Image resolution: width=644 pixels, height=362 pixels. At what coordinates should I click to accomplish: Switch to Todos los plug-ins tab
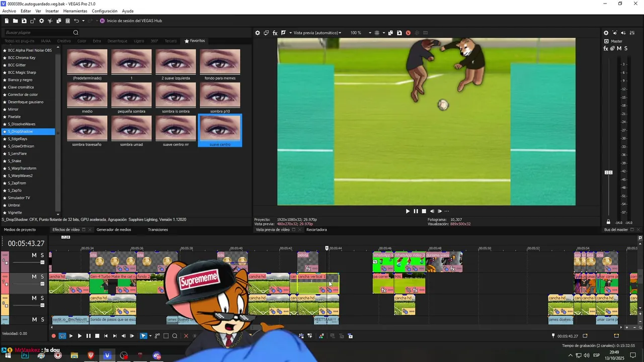click(x=19, y=41)
